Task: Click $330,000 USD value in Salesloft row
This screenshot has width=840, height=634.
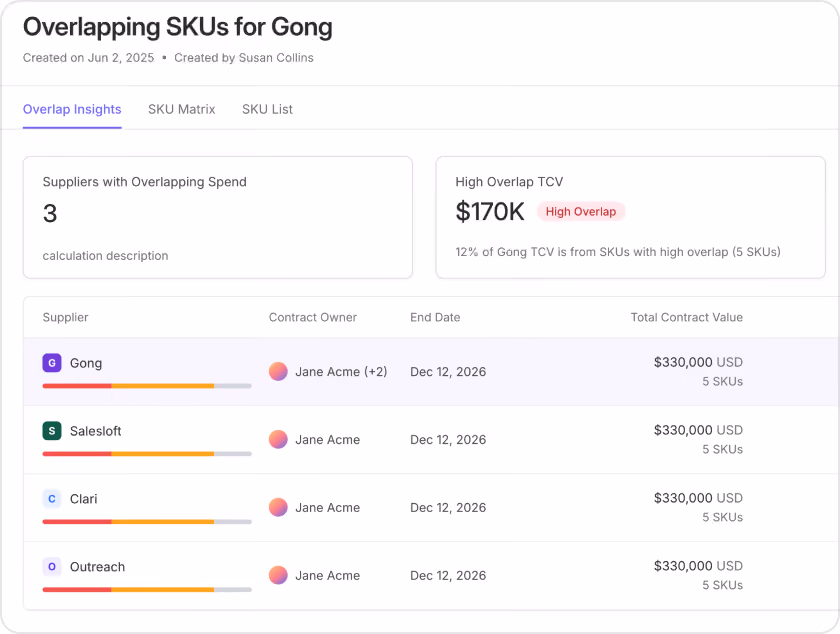Action: click(x=699, y=430)
